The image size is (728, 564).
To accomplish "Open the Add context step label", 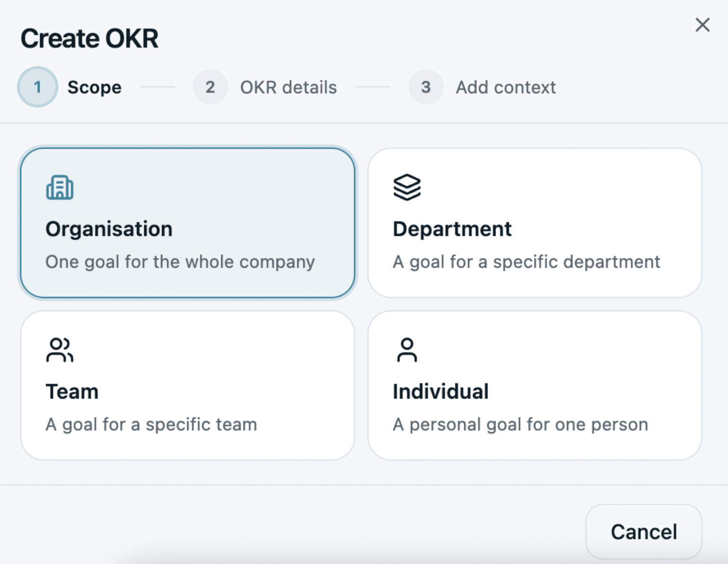I will coord(506,87).
